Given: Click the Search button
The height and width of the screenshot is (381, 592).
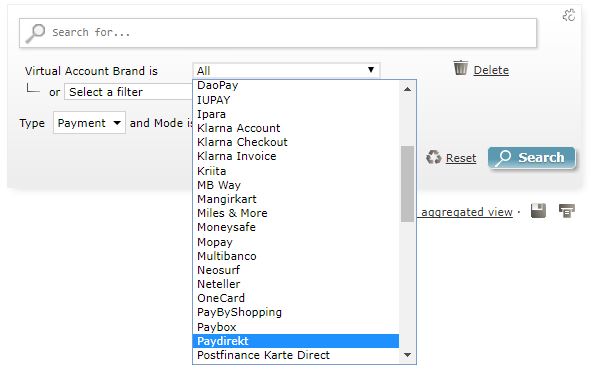Looking at the screenshot, I should 532,157.
